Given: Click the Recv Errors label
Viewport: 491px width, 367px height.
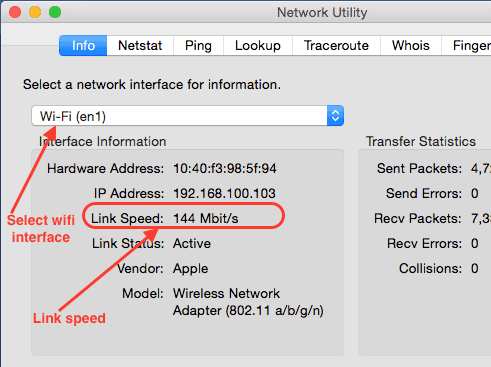Looking at the screenshot, I should pos(424,243).
